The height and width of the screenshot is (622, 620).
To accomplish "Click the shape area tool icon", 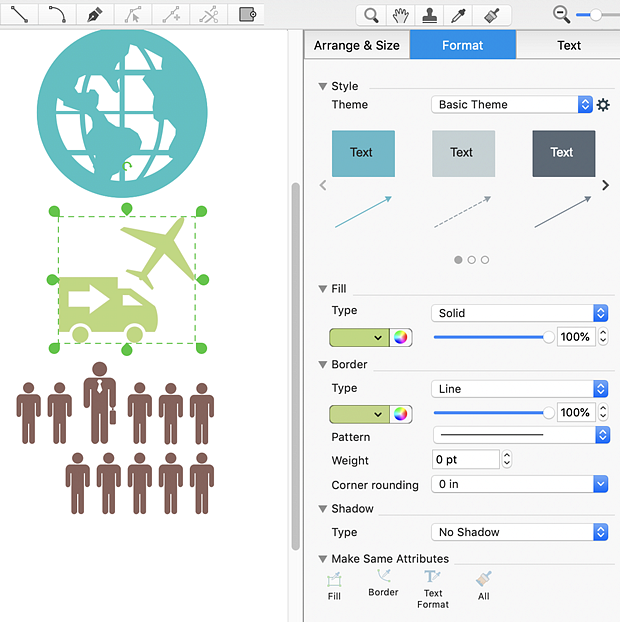I will [247, 14].
